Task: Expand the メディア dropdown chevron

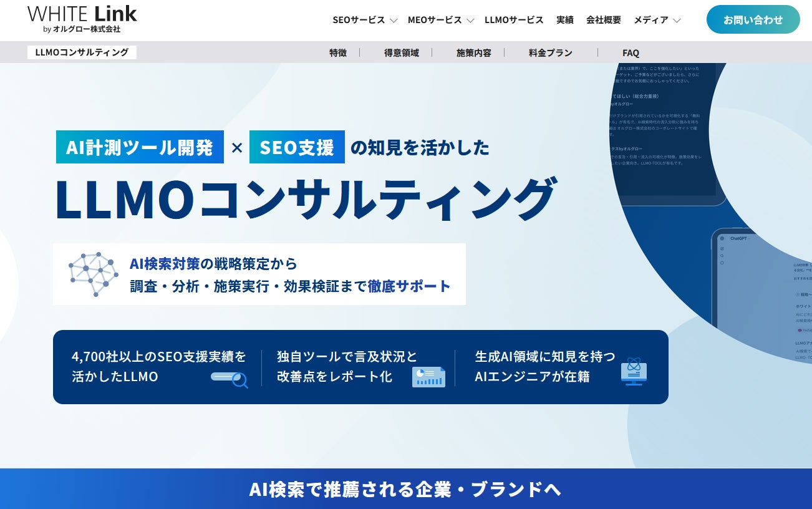Action: click(x=677, y=21)
